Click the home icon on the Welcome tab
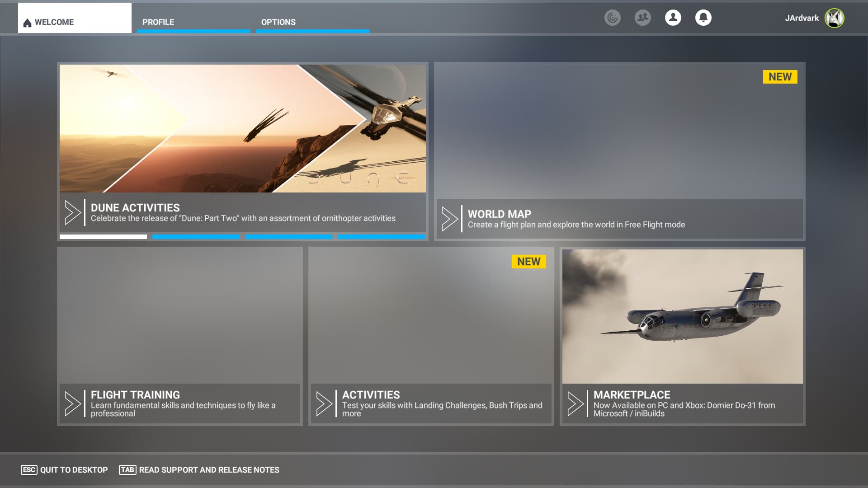Image resolution: width=868 pixels, height=488 pixels. pyautogui.click(x=27, y=22)
